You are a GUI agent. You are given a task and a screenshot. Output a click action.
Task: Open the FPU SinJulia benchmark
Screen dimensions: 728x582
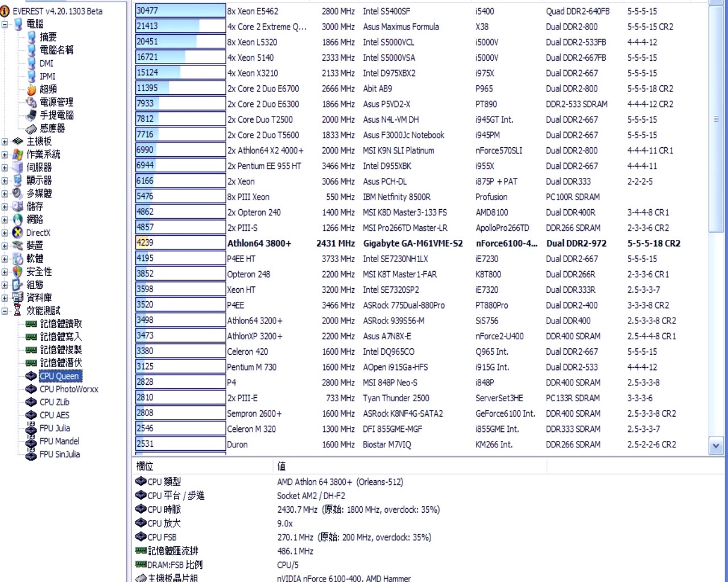click(60, 454)
